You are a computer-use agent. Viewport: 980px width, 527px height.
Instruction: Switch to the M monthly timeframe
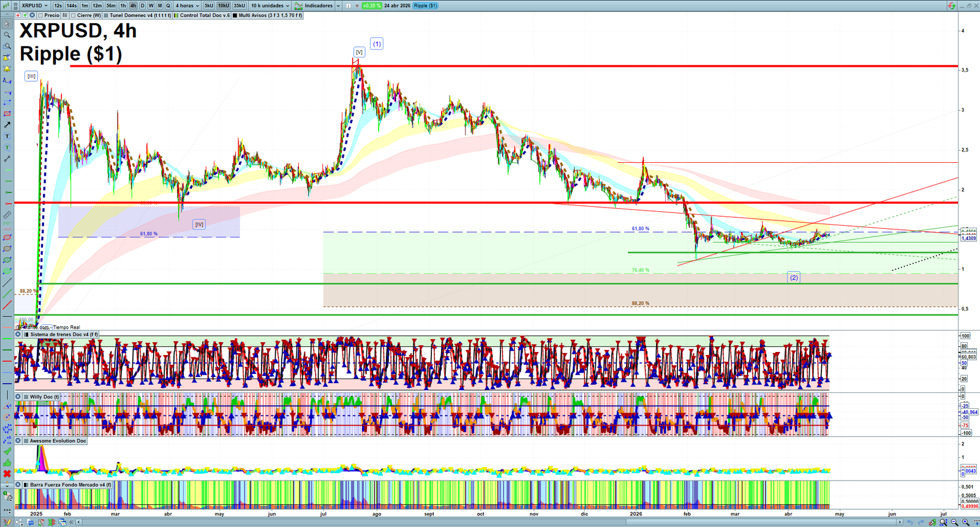(160, 6)
